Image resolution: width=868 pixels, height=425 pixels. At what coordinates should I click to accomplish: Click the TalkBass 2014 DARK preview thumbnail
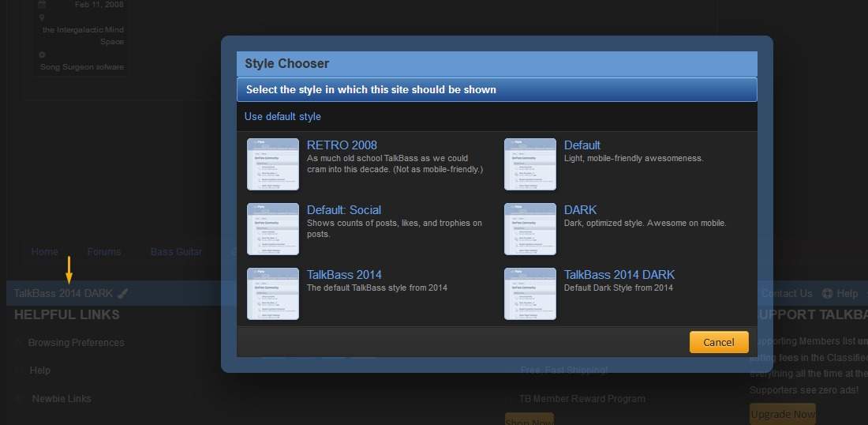click(529, 294)
